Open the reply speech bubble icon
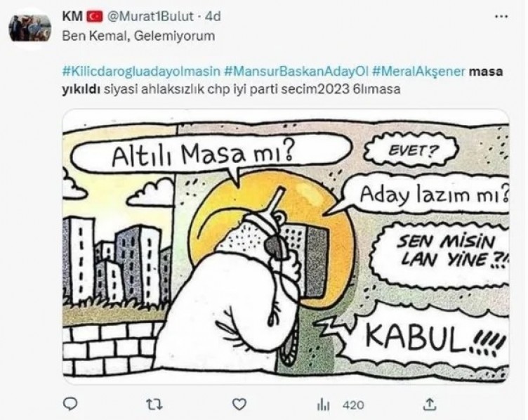The image size is (528, 420). click(x=70, y=404)
